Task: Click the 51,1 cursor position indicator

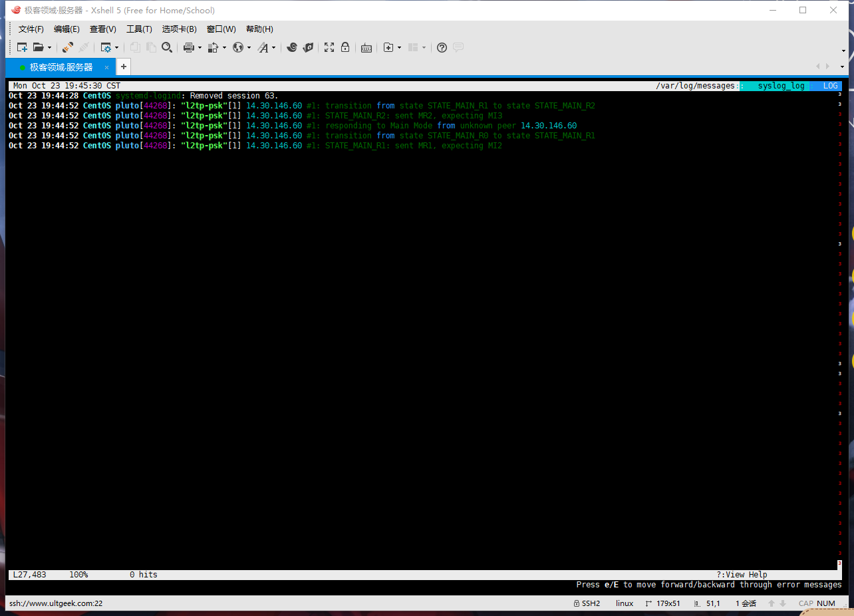Action: [x=707, y=603]
